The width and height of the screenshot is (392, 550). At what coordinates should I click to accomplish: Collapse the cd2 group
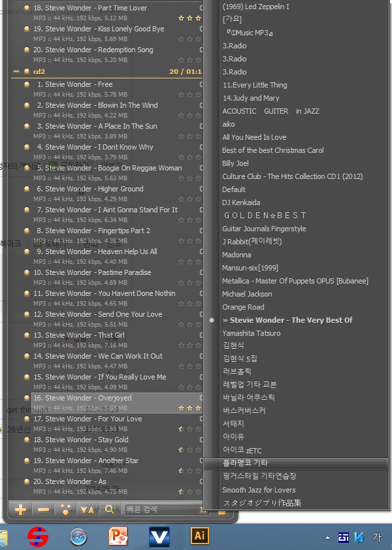coord(16,71)
